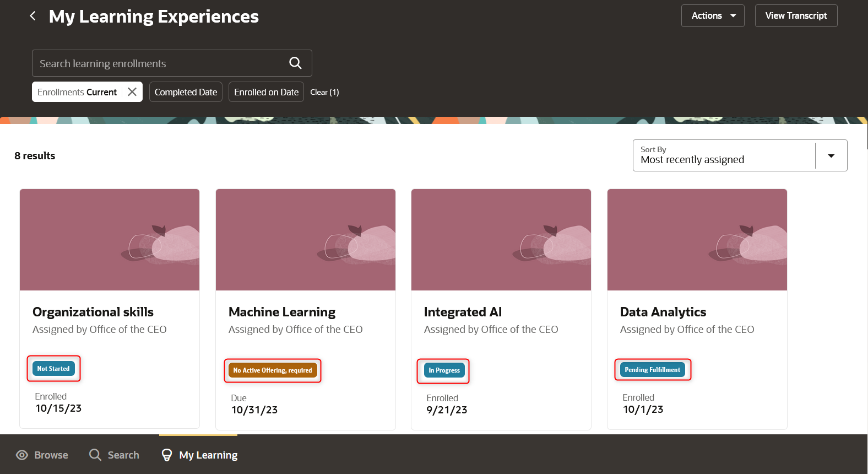Expand the Actions dropdown menu
This screenshot has width=868, height=474.
pyautogui.click(x=713, y=16)
